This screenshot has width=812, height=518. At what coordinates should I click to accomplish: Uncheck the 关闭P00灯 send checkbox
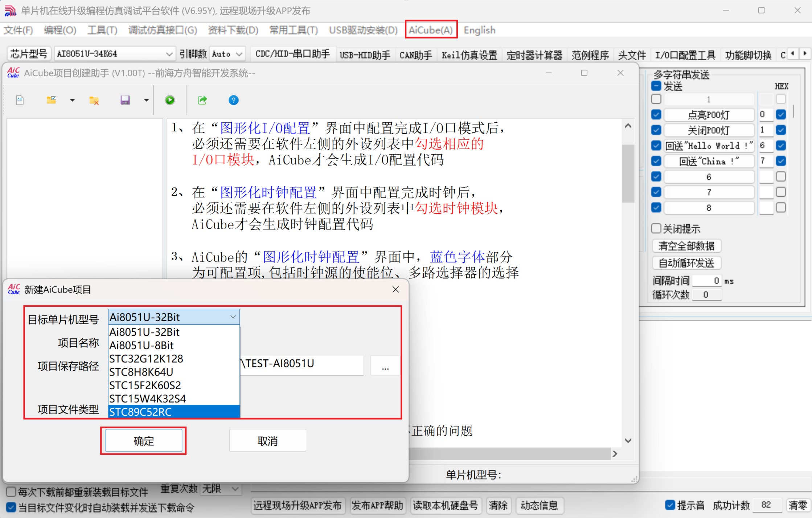pos(656,130)
